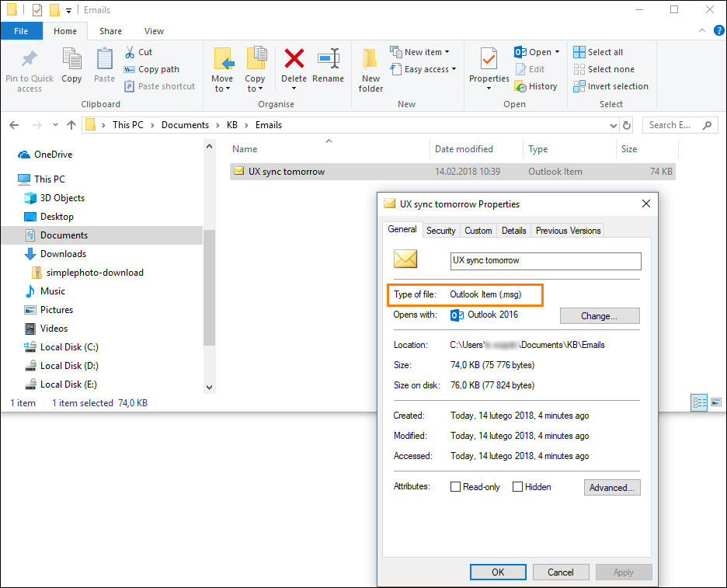
Task: Enable the Read-only checkbox
Action: tap(456, 487)
